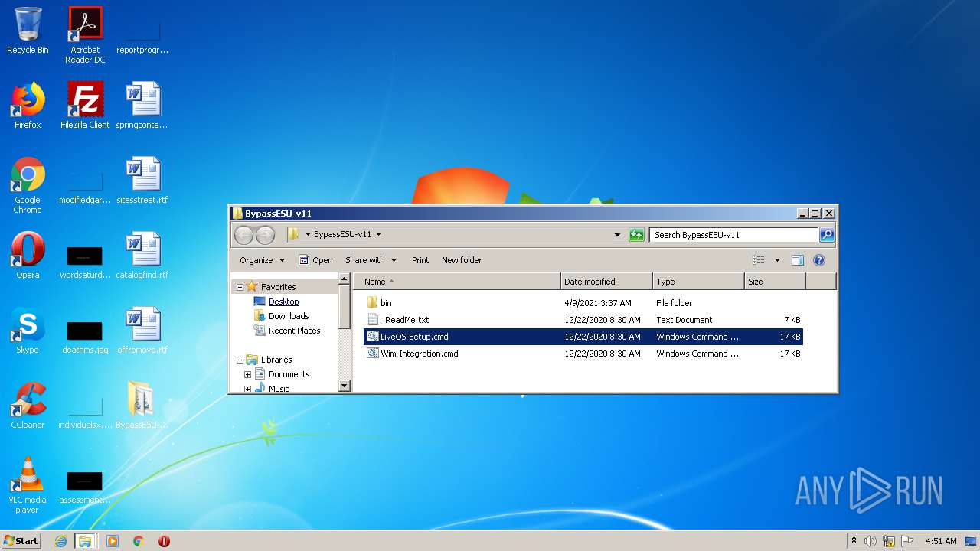The image size is (980, 551).
Task: Open Google Chrome desktop shortcut
Action: tap(28, 185)
